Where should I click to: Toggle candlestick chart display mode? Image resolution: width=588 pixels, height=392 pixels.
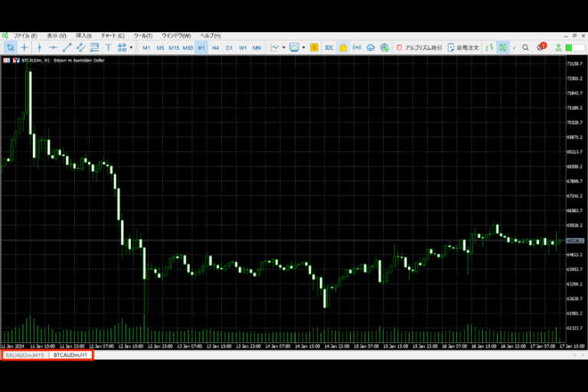click(502, 47)
